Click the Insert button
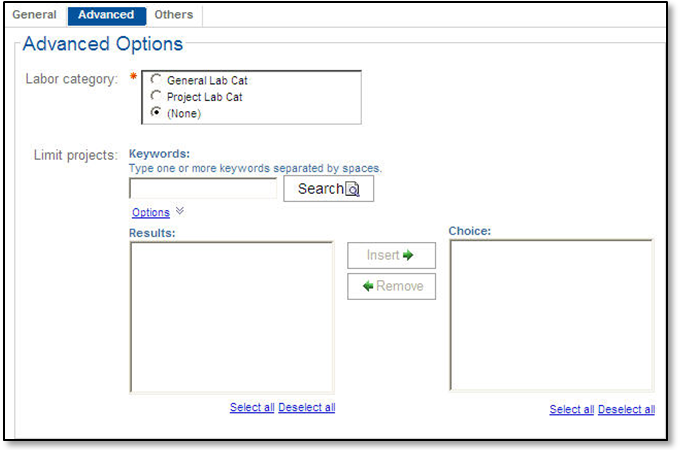680x450 pixels. [x=391, y=255]
